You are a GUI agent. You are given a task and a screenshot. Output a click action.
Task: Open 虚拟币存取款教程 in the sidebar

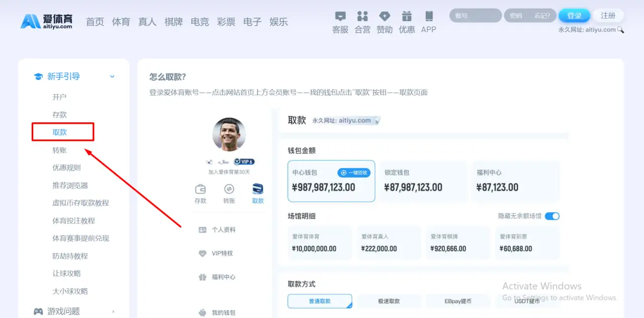80,203
